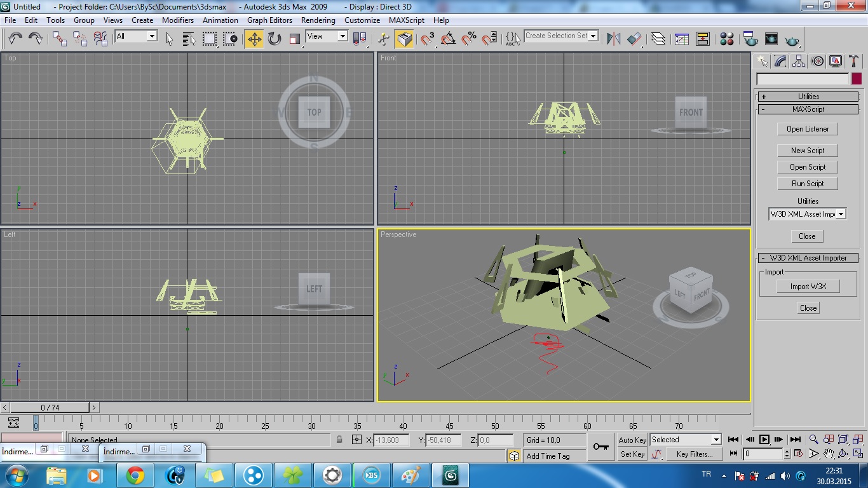Image resolution: width=868 pixels, height=488 pixels.
Task: Activate the Select and Scale tool
Action: tap(294, 39)
